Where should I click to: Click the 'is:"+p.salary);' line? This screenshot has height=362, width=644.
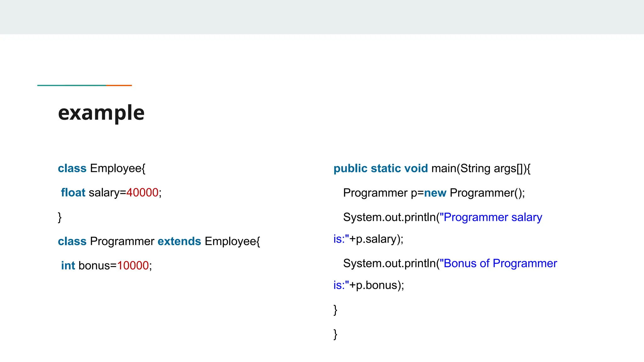(x=369, y=239)
